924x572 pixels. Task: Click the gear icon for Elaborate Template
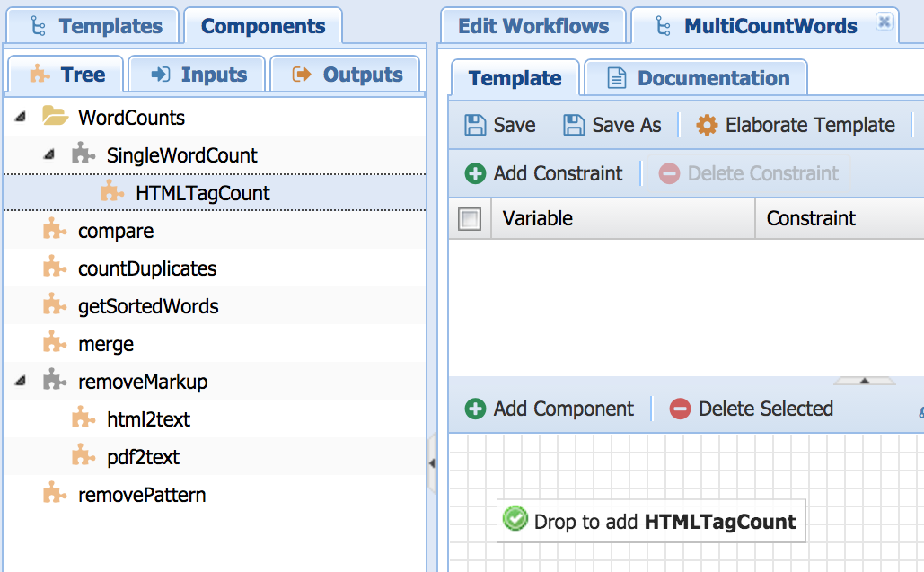[x=707, y=125]
